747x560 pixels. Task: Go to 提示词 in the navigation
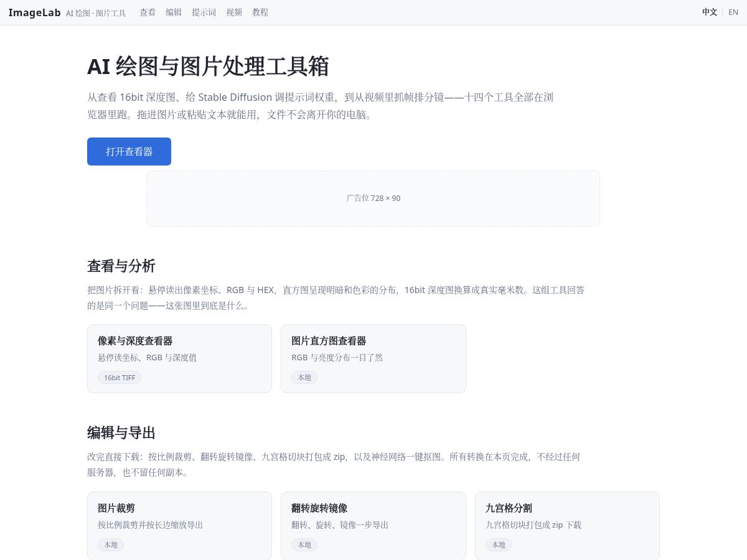(x=204, y=12)
